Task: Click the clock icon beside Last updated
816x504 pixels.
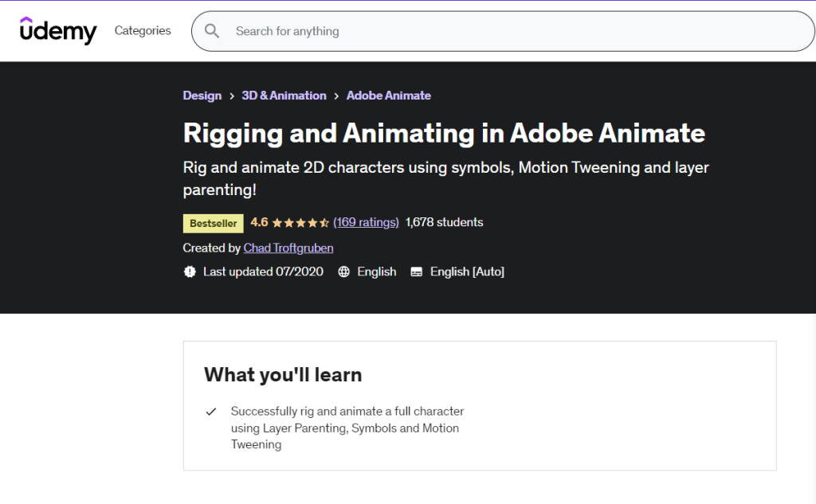Action: click(190, 272)
